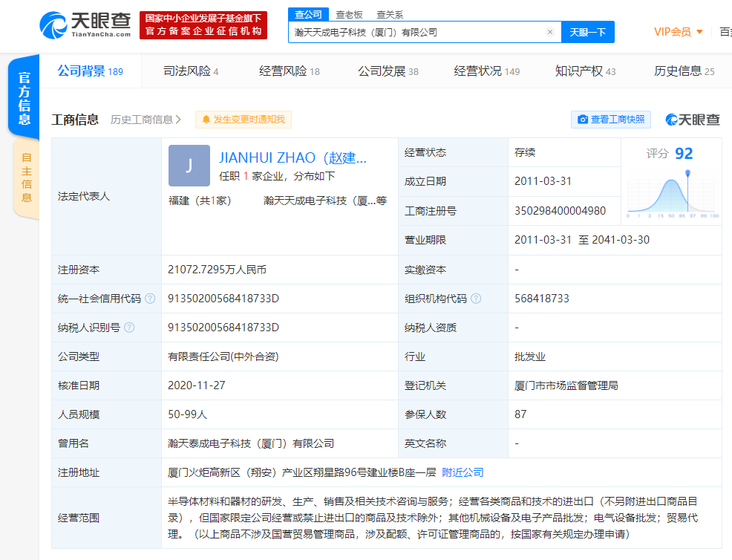
Task: Switch to 查关系 search tab
Action: [x=390, y=15]
